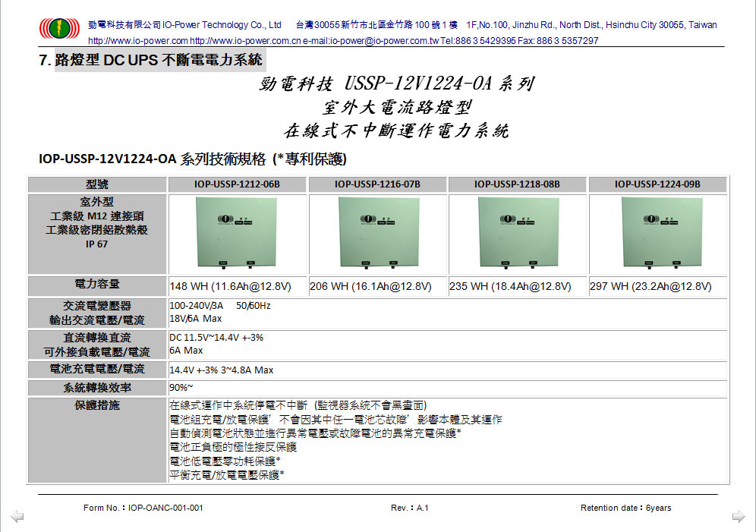
Task: Click the '系統轉換效率' row label
Action: tap(97, 388)
